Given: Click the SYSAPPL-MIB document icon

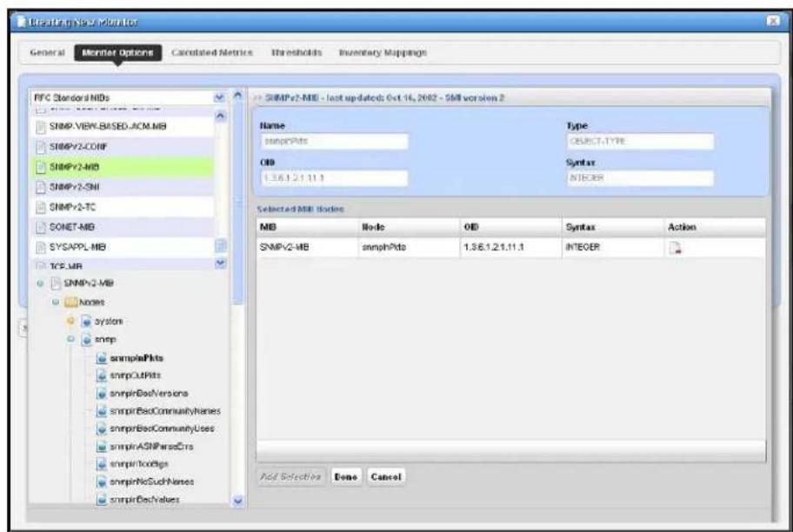Looking at the screenshot, I should click(x=41, y=248).
